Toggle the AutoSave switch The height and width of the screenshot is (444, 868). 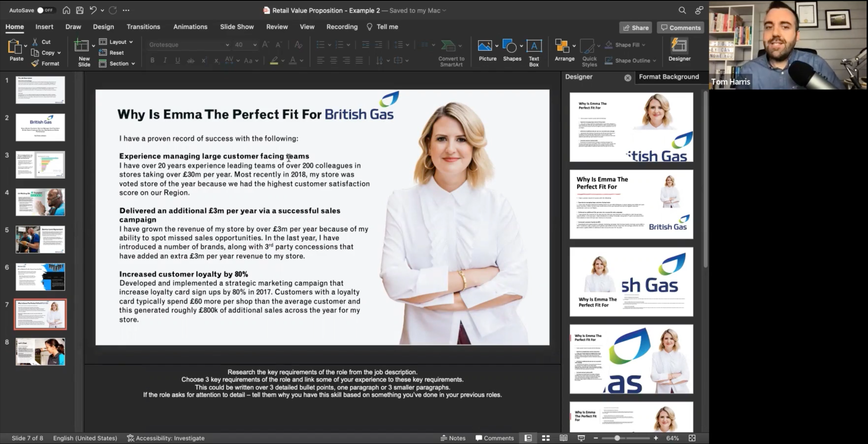click(x=45, y=10)
